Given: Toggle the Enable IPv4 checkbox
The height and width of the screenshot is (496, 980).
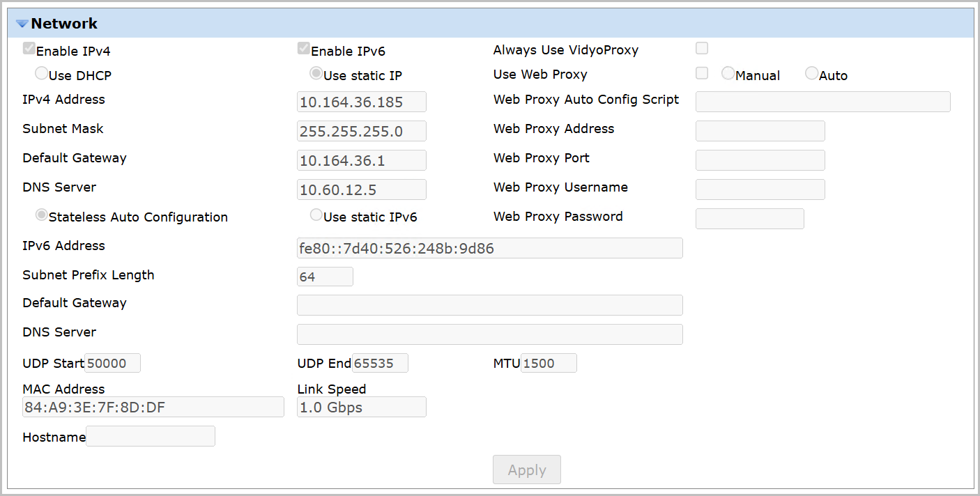Looking at the screenshot, I should (29, 49).
